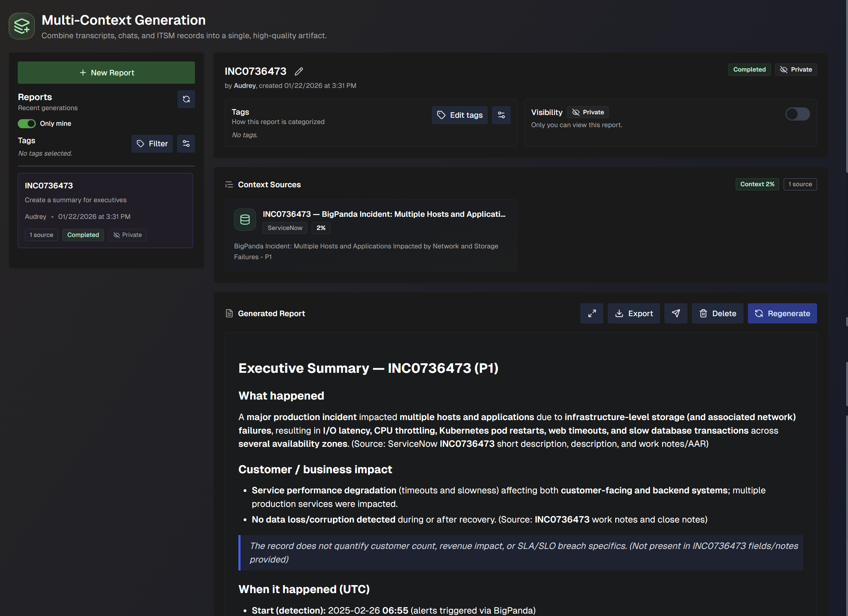Share the report via the paper plane icon

[x=676, y=313]
